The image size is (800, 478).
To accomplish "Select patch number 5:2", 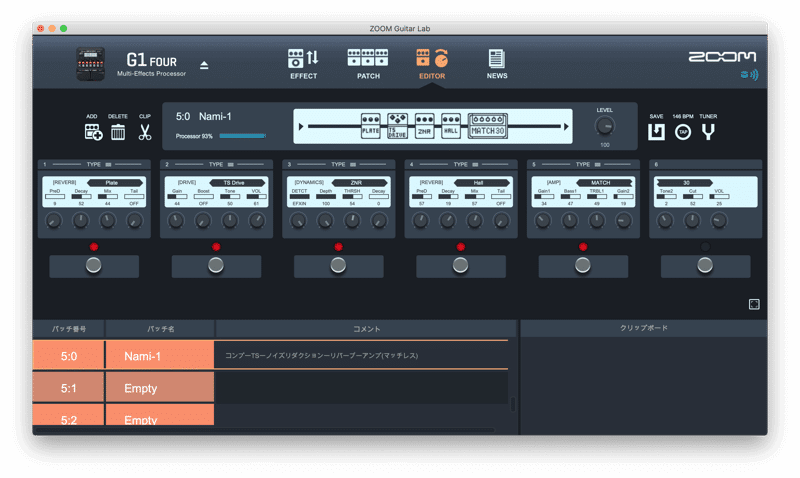I will (68, 416).
